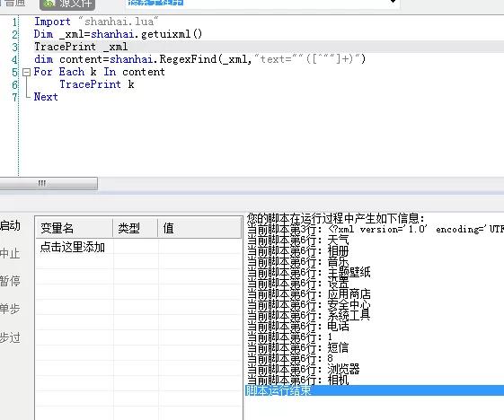This screenshot has width=504, height=420.
Task: Select output line ending with 浏览器
Action: tap(304, 370)
